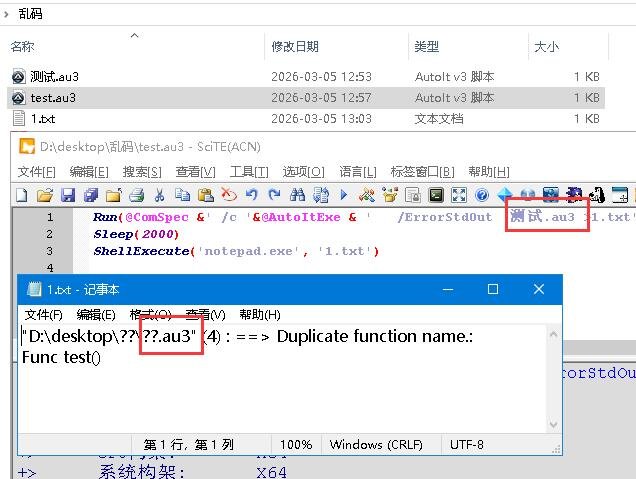Click the Delete red X icon

pos(229,195)
